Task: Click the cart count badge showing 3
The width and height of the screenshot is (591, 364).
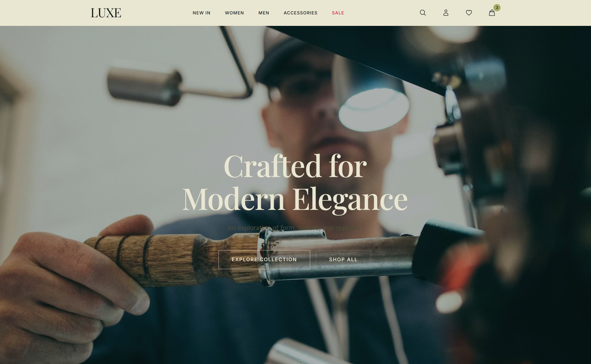Action: [497, 8]
